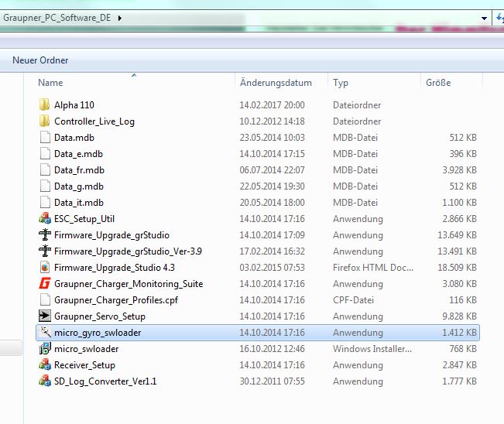Select the Data_fr.mdb file name
Screen dimensions: 504x424
click(x=79, y=170)
